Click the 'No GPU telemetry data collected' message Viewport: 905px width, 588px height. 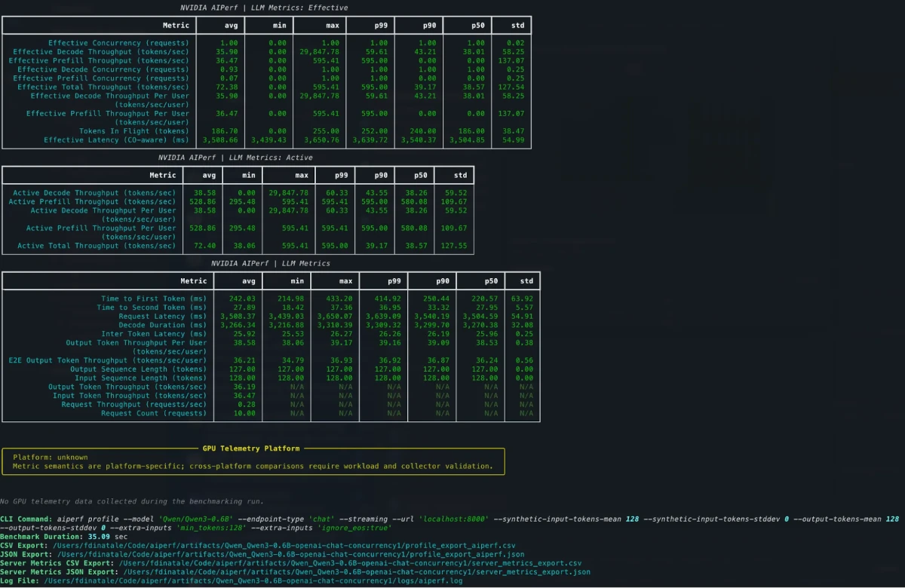point(133,501)
